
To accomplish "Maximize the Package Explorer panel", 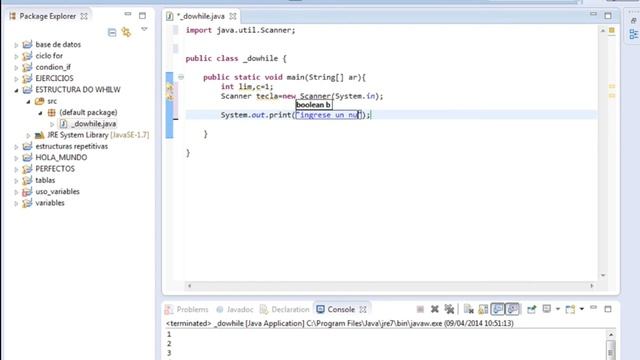I will (142, 16).
